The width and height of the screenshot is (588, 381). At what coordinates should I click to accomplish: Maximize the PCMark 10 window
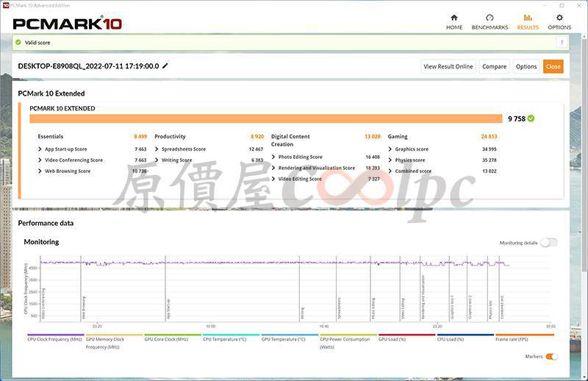[x=562, y=5]
